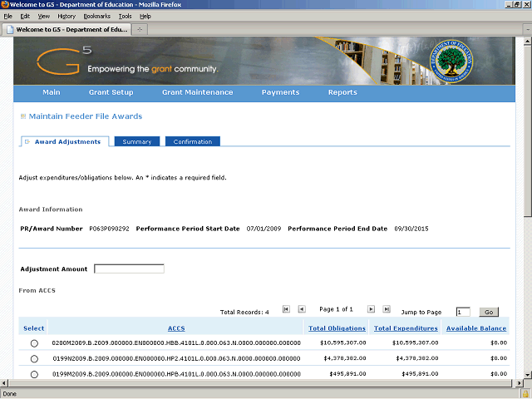
Task: Open the Main navigation item
Action: (52, 92)
